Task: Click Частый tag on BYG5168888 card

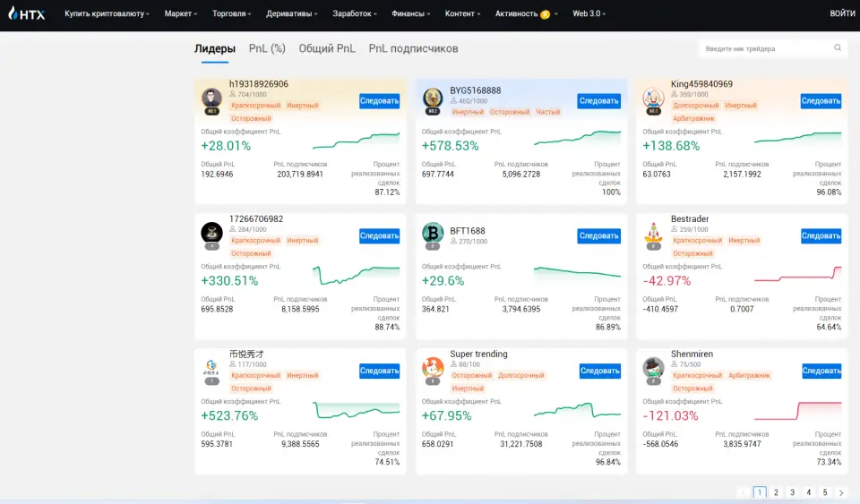Action: [547, 112]
